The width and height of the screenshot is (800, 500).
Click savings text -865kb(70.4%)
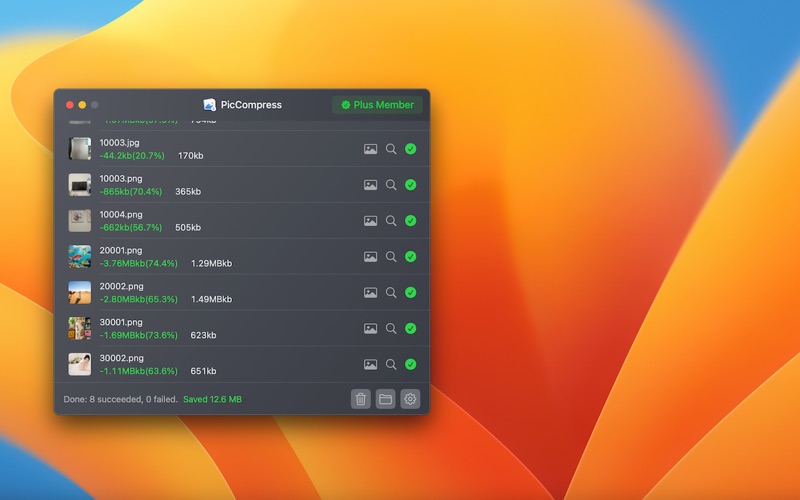coord(131,191)
